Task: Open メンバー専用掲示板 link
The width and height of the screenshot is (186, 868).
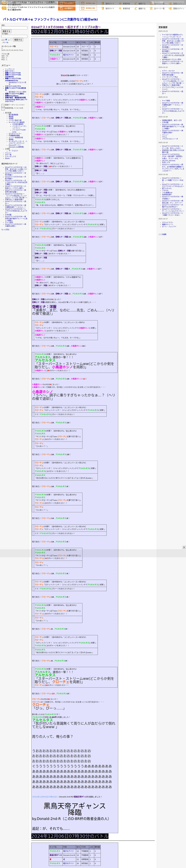Action: 16,137
